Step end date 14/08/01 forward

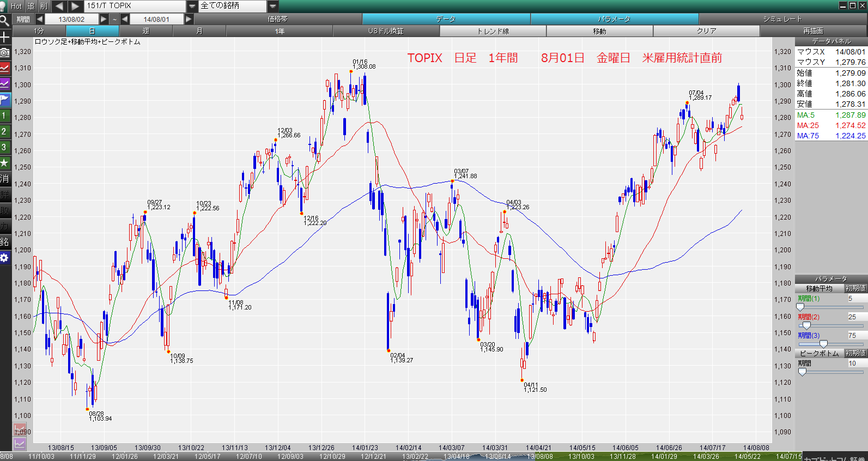189,19
